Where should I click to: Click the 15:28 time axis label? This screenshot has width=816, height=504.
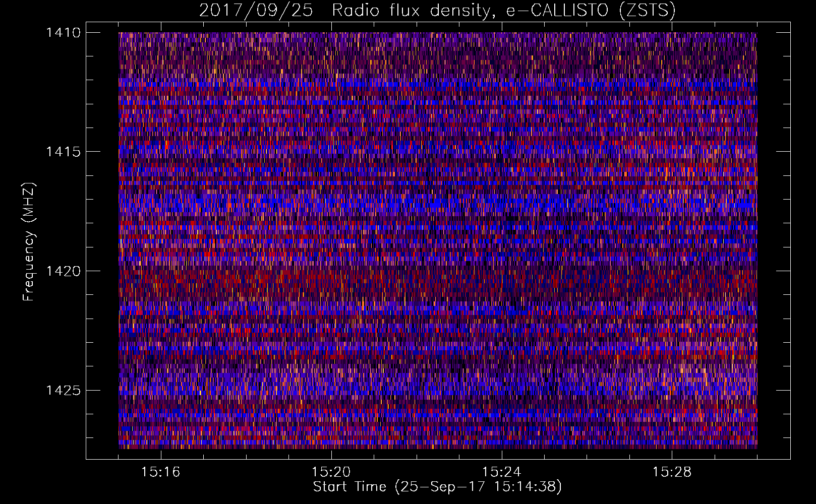coord(672,472)
